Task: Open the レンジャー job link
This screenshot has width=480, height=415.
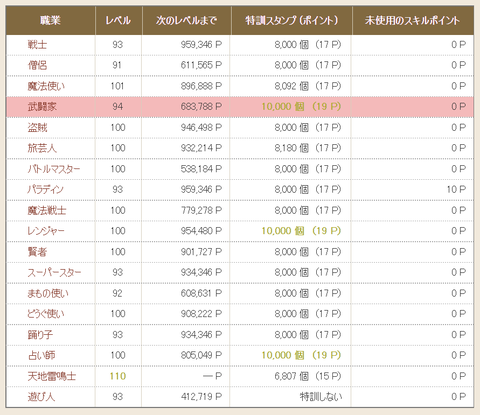Action: point(46,231)
